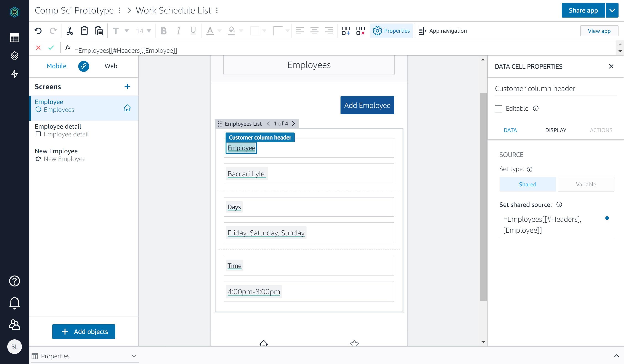Click the Cut scissors icon
Screen dimensions: 624x364
(x=70, y=31)
